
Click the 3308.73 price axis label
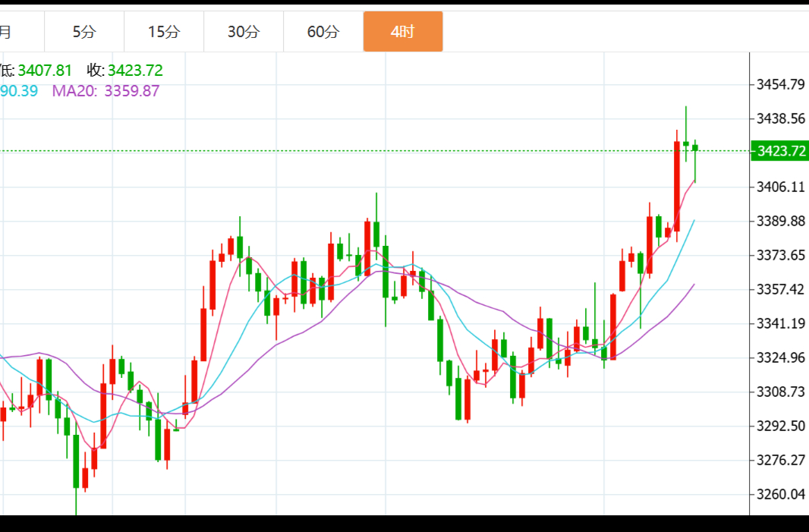coord(781,392)
